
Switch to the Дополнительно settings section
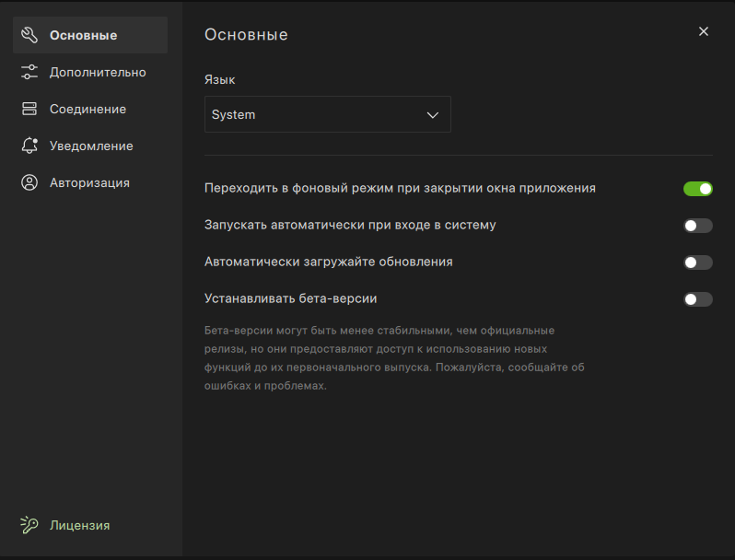point(98,72)
